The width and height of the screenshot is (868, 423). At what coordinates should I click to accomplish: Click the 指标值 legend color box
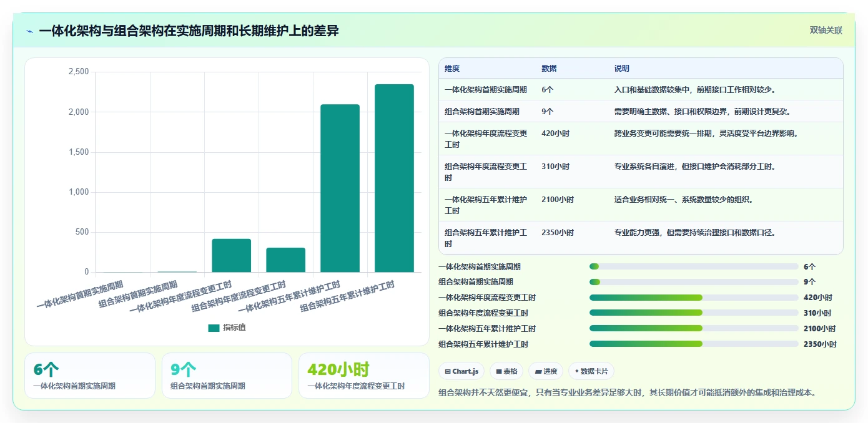[214, 328]
